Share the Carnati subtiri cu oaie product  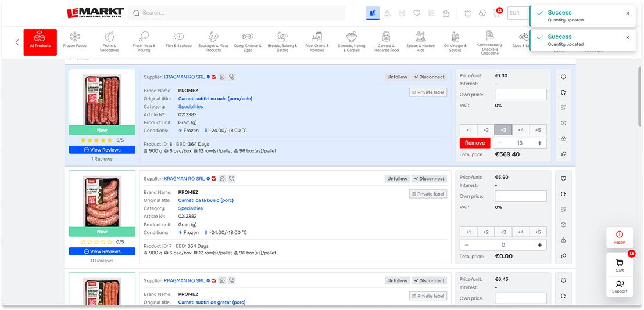pyautogui.click(x=563, y=154)
